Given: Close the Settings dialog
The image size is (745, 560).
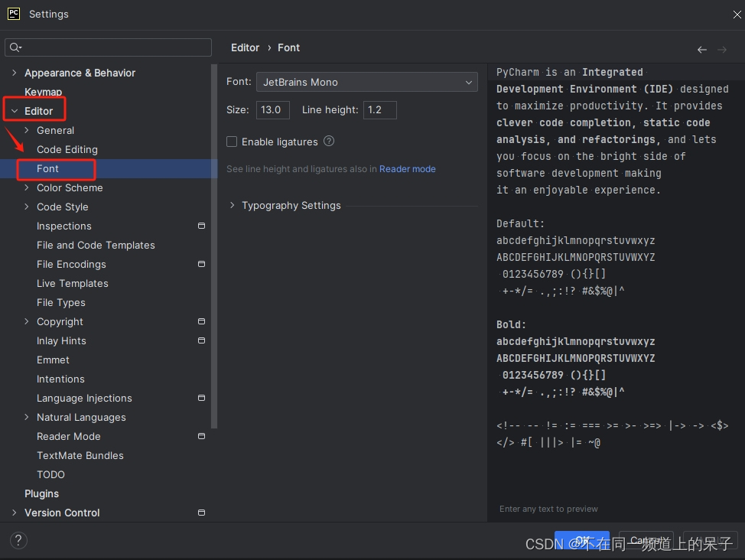Looking at the screenshot, I should click(x=737, y=15).
